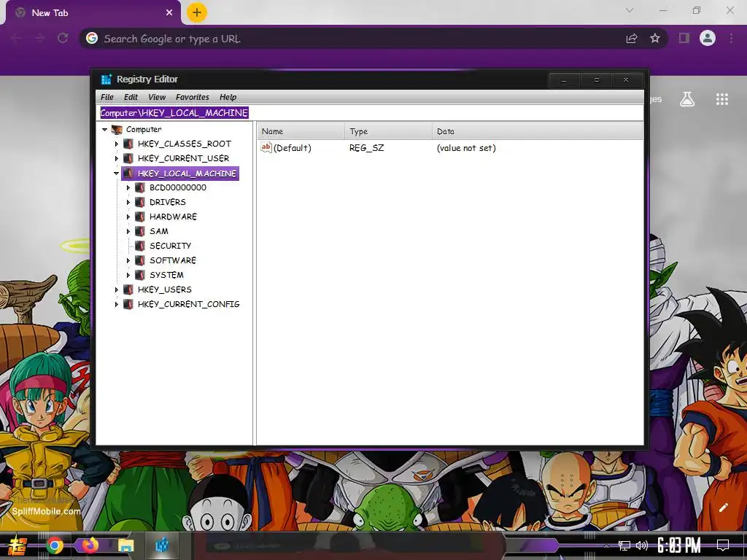Click the HARDWARE key icon
747x560 pixels.
[x=140, y=217]
